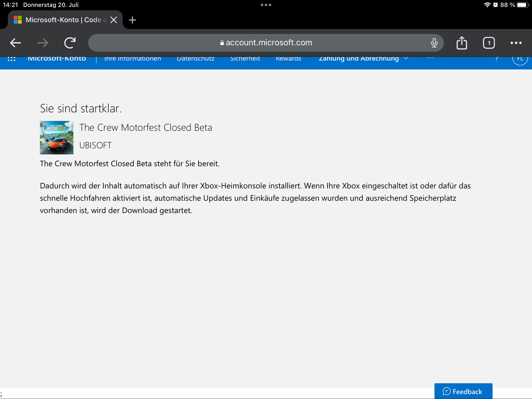Close the Microsoft-Konto tab

tap(114, 20)
